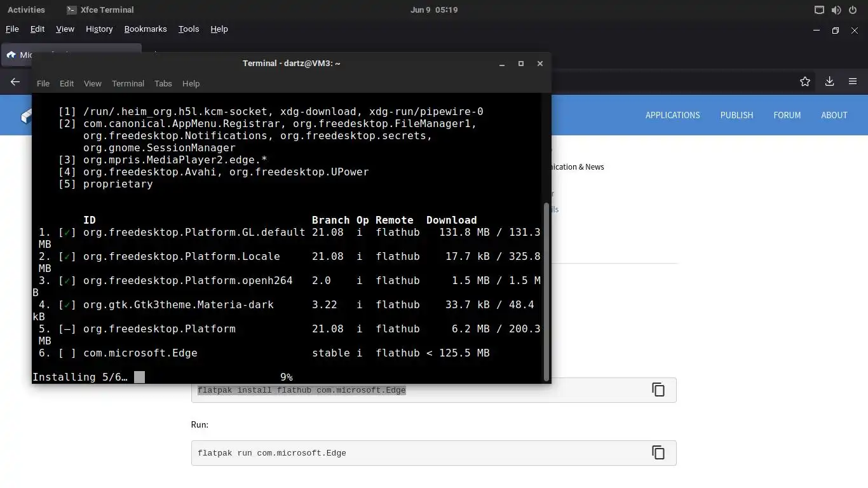Click the Terminal vertical scrollbar
The image size is (868, 488).
[547, 291]
